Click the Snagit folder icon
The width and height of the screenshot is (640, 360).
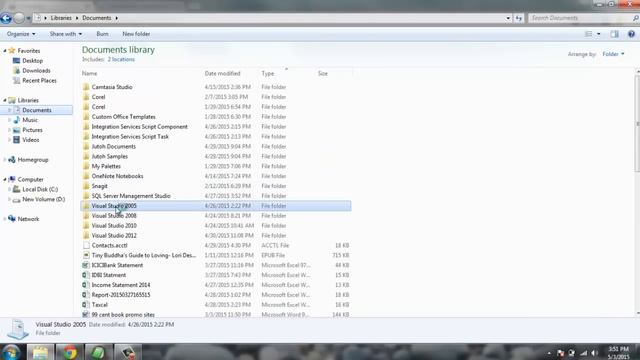coord(86,186)
